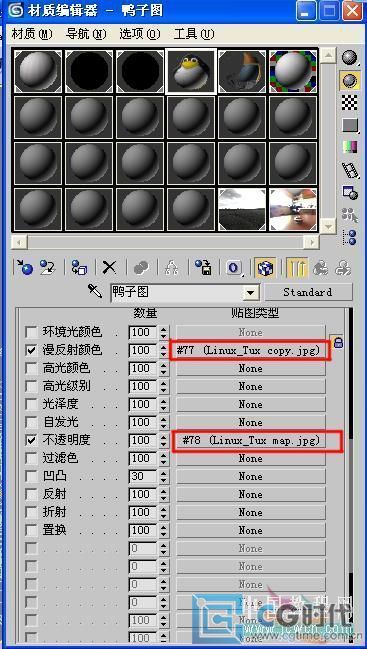Click 凹凸 amount field showing 30
The width and height of the screenshot is (367, 649).
click(142, 476)
